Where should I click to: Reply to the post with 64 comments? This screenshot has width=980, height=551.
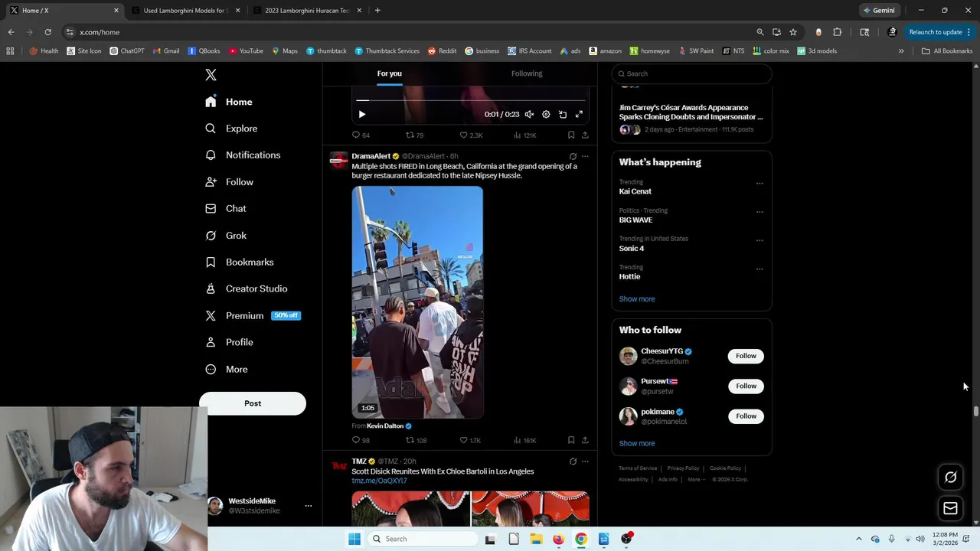tap(361, 135)
